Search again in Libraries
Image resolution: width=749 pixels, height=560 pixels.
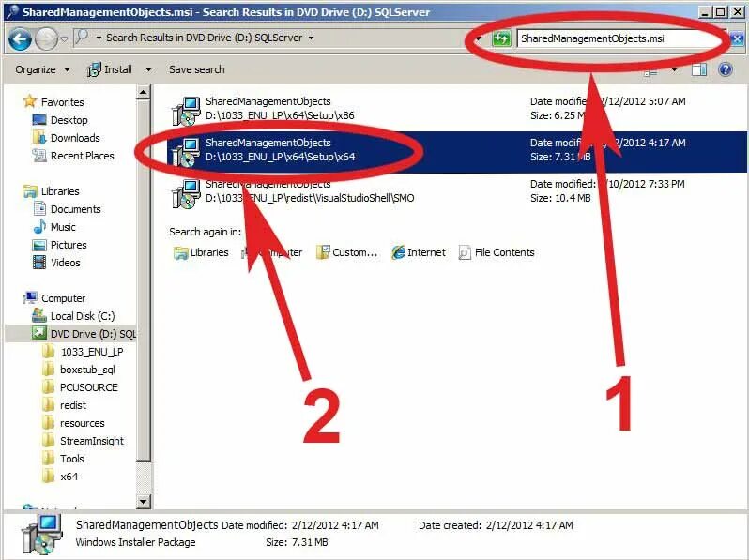201,252
